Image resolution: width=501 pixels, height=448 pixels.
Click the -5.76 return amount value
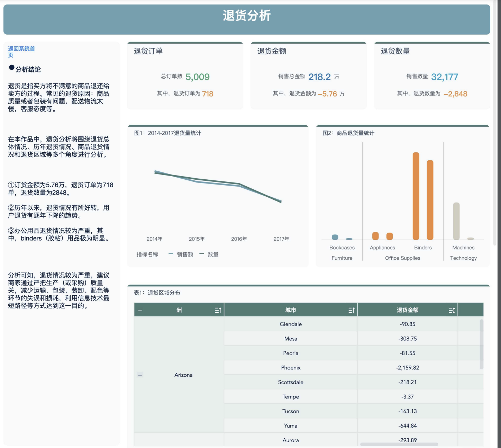coord(327,94)
